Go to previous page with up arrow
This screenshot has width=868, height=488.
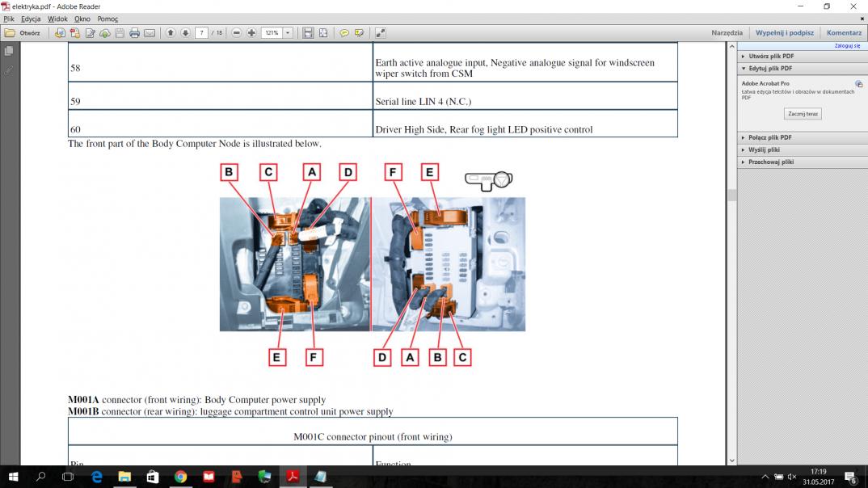coord(171,33)
